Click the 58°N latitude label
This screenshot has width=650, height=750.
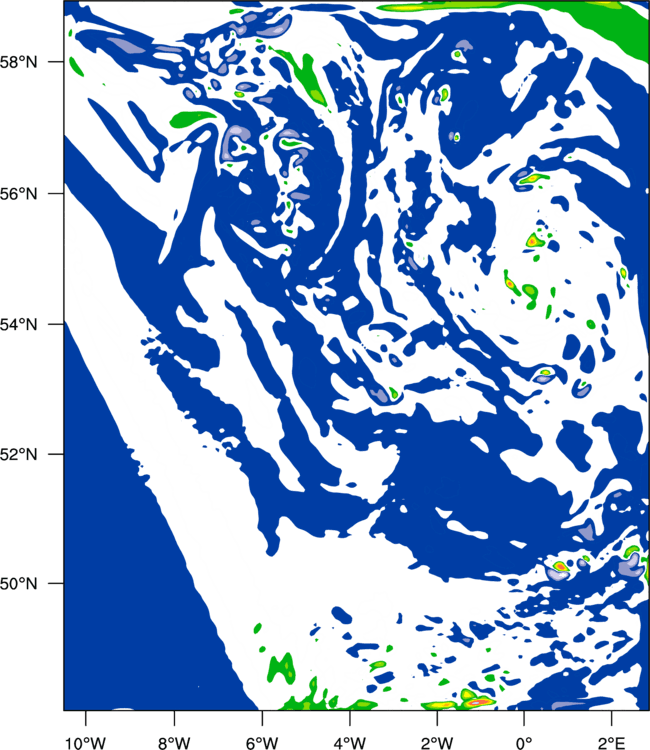pyautogui.click(x=18, y=62)
